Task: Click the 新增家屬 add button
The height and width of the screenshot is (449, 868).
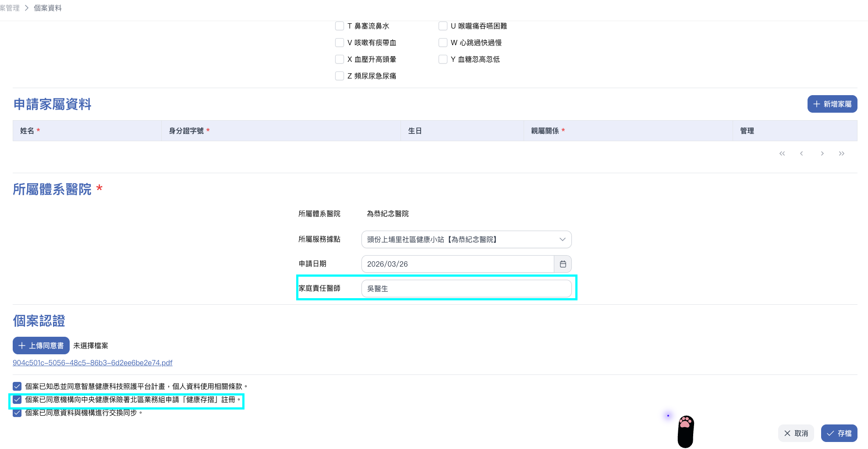Action: pyautogui.click(x=832, y=104)
